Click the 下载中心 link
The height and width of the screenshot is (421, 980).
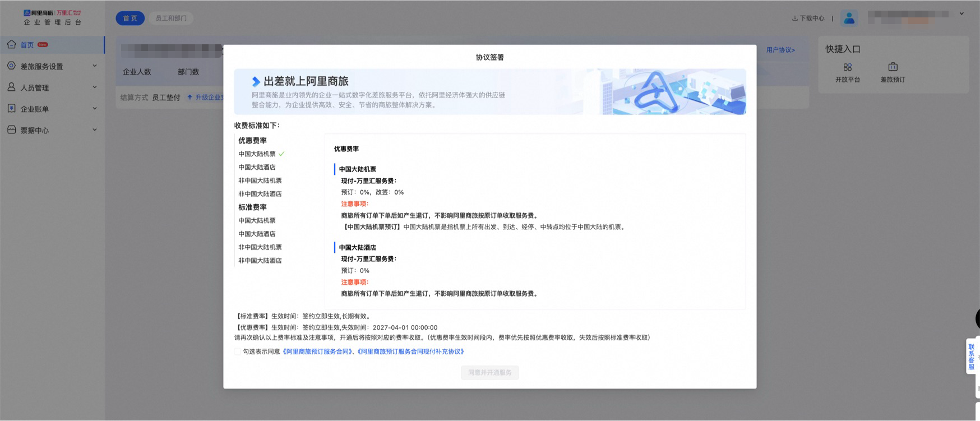point(812,18)
